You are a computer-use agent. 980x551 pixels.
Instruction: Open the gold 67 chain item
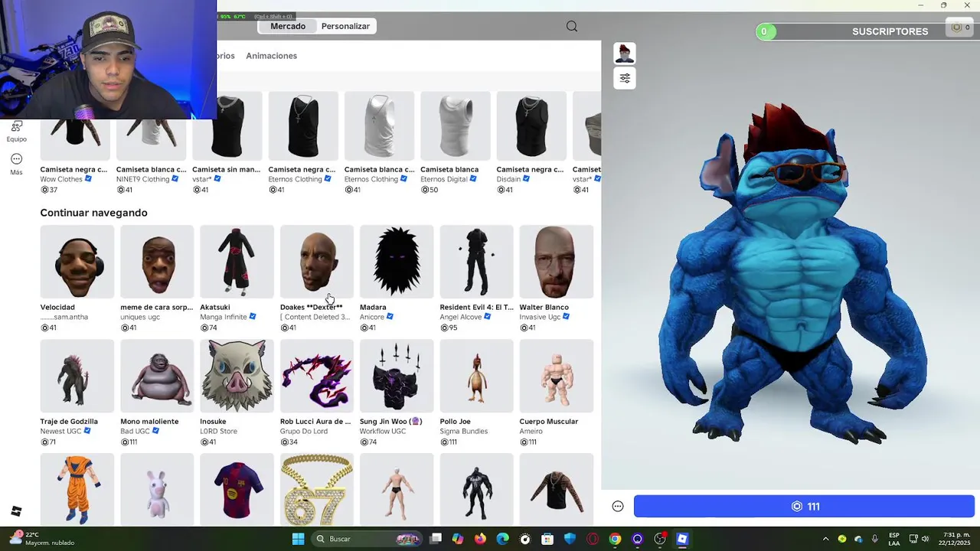(317, 489)
